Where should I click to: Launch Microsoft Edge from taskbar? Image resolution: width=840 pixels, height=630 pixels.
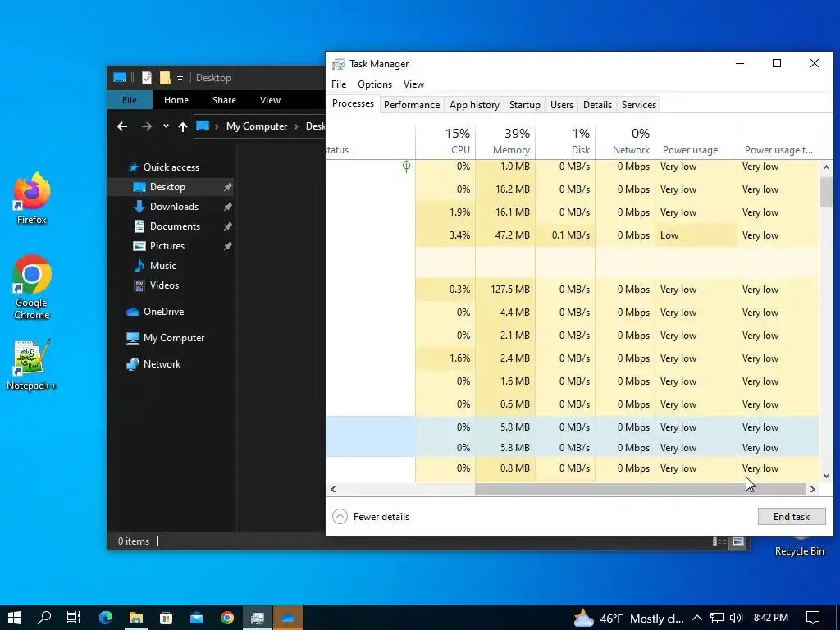(106, 618)
